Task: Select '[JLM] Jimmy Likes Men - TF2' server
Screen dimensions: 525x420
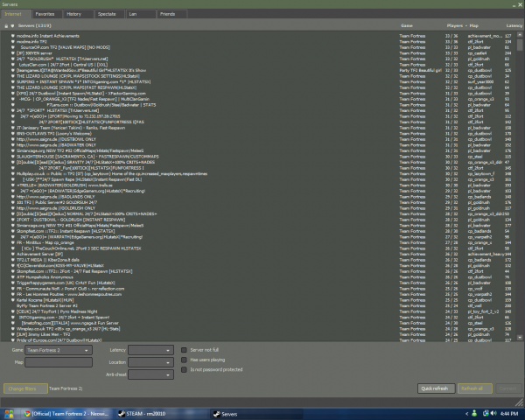Action: [261, 334]
